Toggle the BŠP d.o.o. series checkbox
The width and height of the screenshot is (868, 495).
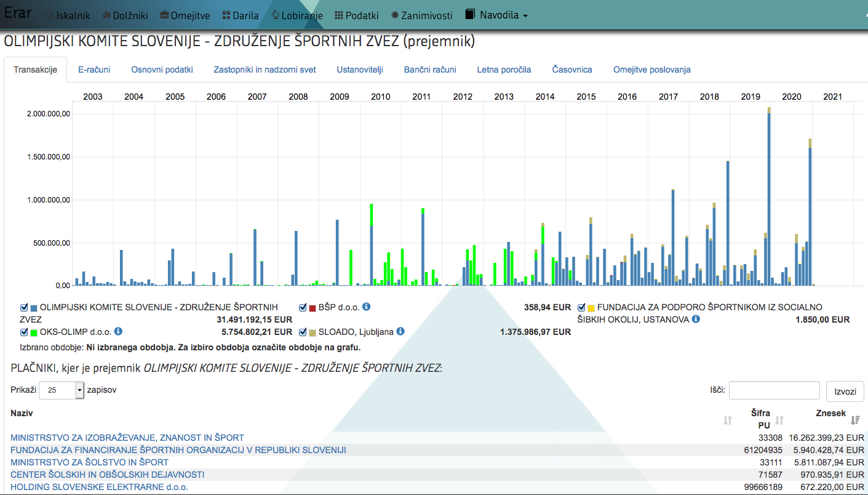tap(303, 307)
